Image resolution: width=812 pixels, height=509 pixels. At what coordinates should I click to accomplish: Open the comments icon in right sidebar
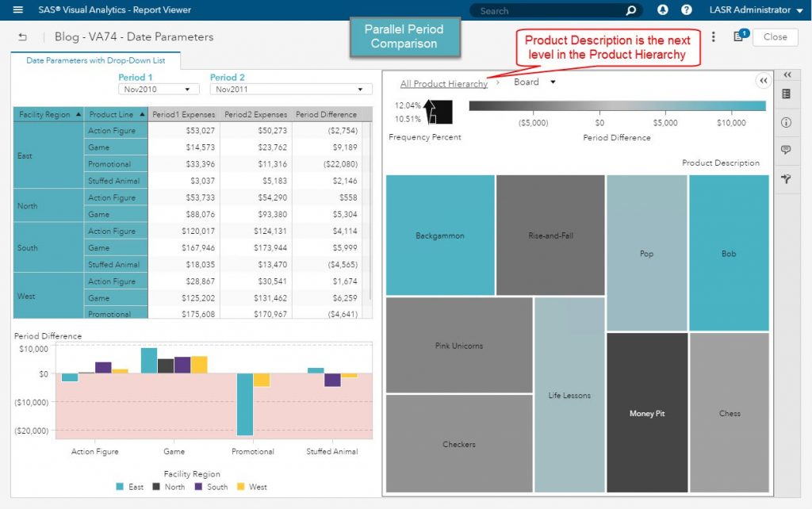coord(787,150)
